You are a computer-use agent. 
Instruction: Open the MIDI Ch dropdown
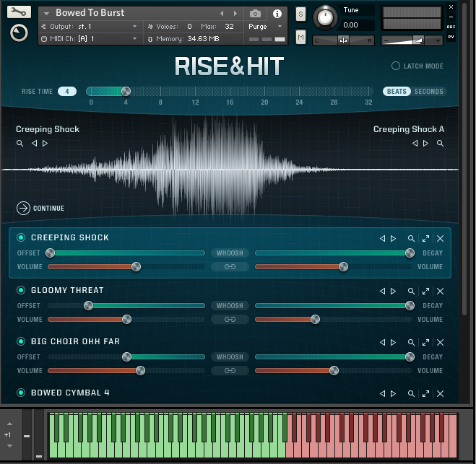click(134, 39)
